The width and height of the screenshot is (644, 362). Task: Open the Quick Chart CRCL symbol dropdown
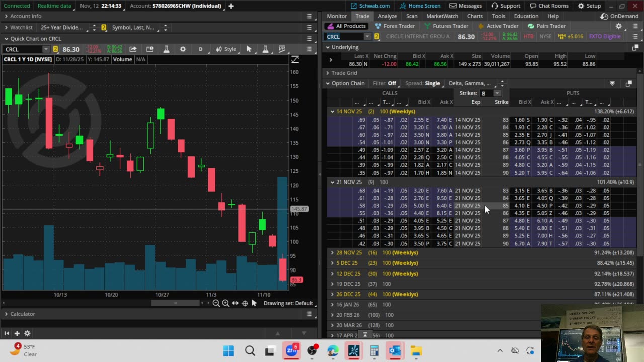point(46,49)
